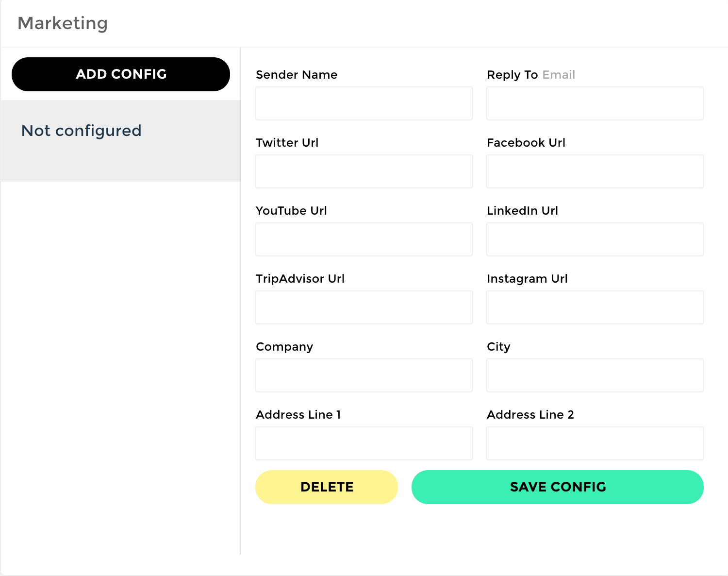Click the ADD CONFIG button
Screen dimensions: 728x576
coord(121,74)
